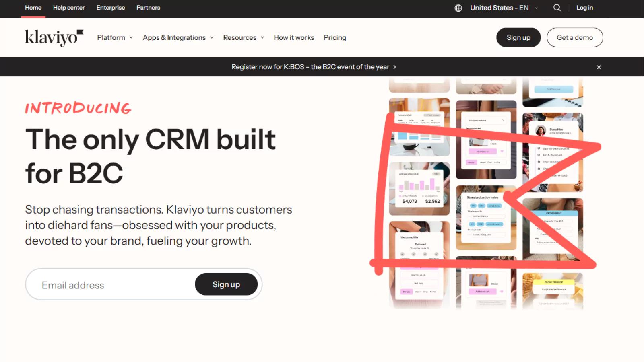This screenshot has width=644, height=362.
Task: Click the Introducing handwritten label
Action: coord(78,108)
